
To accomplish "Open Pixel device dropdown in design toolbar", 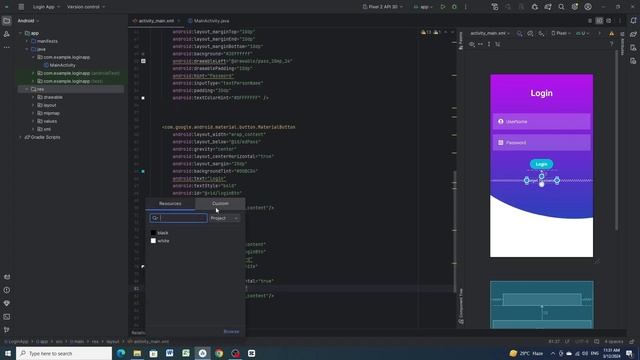I will pyautogui.click(x=561, y=33).
